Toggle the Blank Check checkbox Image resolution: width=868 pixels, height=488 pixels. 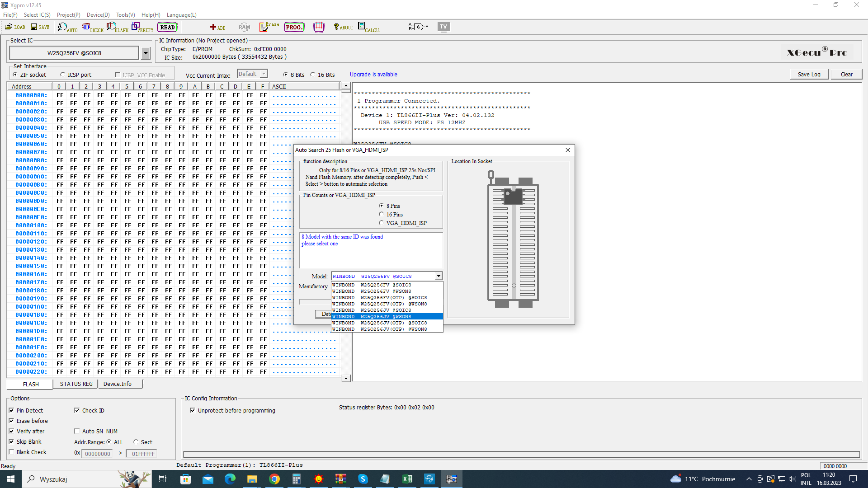tap(12, 452)
